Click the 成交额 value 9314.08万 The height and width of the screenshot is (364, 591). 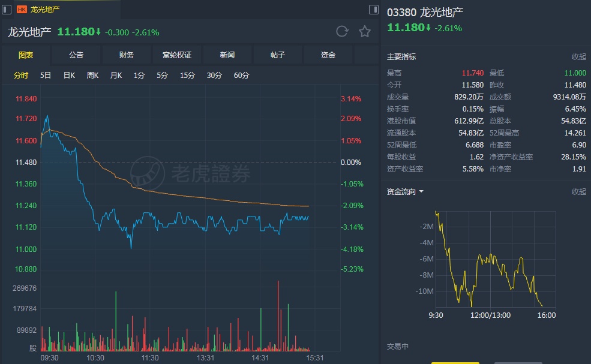pyautogui.click(x=569, y=97)
